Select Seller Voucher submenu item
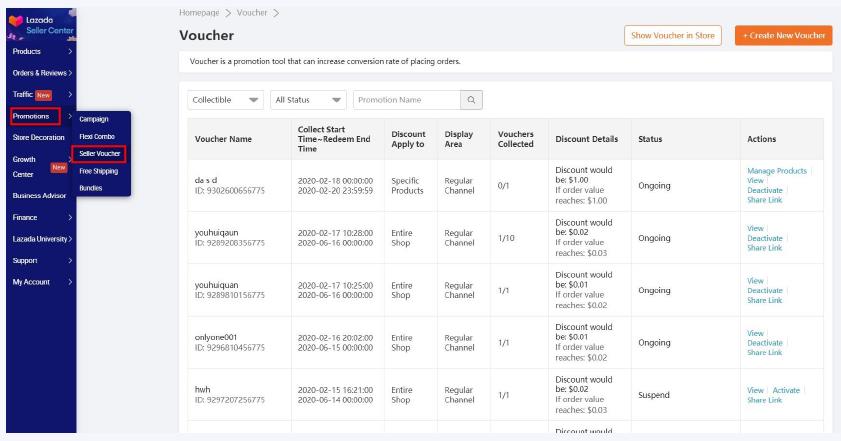The width and height of the screenshot is (841, 441). (98, 153)
